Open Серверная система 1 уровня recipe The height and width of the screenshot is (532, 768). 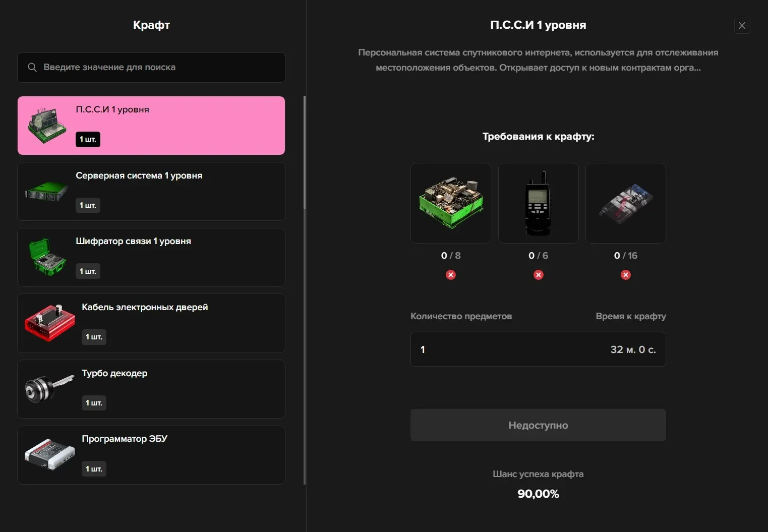pyautogui.click(x=151, y=192)
